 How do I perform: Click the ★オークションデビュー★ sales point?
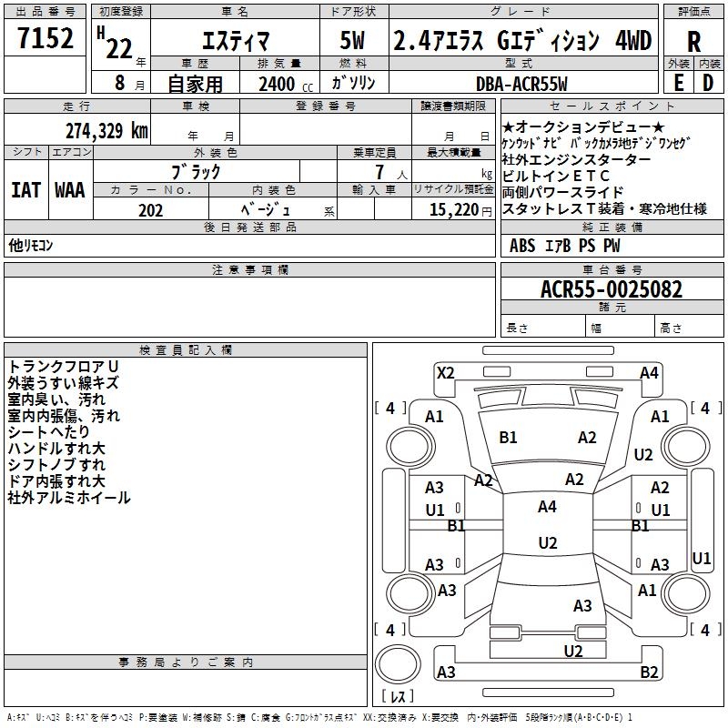[583, 126]
